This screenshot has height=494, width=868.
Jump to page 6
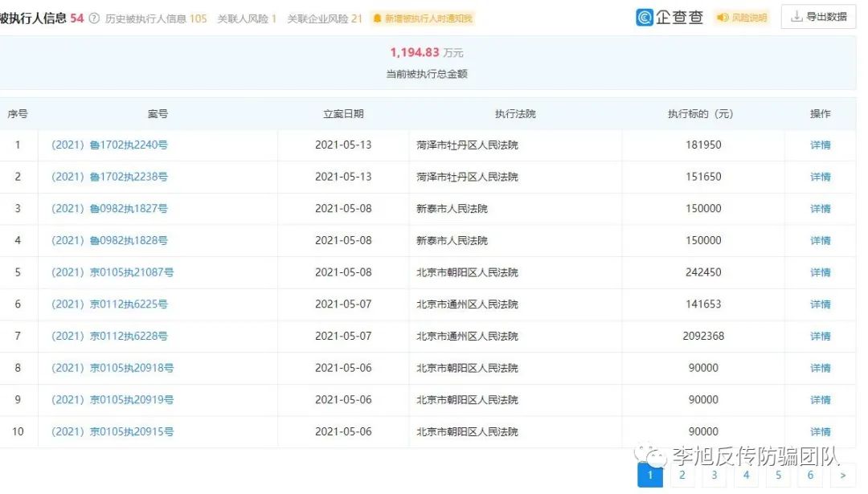pyautogui.click(x=810, y=476)
